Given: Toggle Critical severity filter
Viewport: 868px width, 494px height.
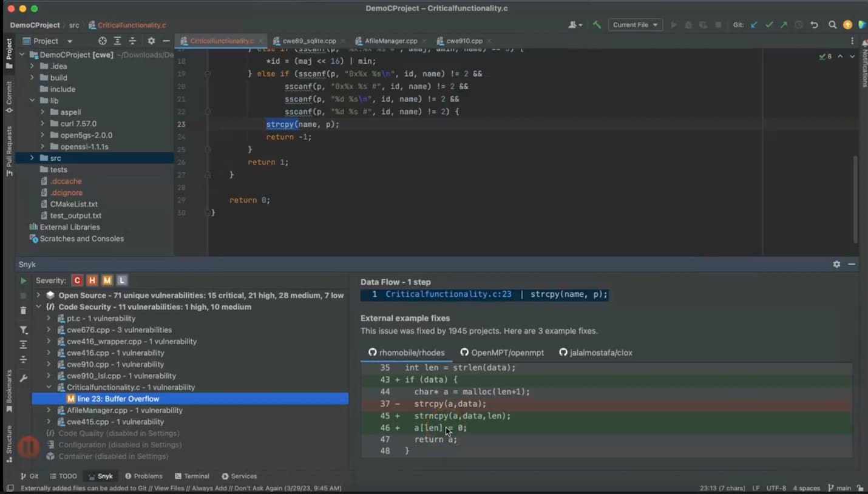Looking at the screenshot, I should [x=77, y=280].
